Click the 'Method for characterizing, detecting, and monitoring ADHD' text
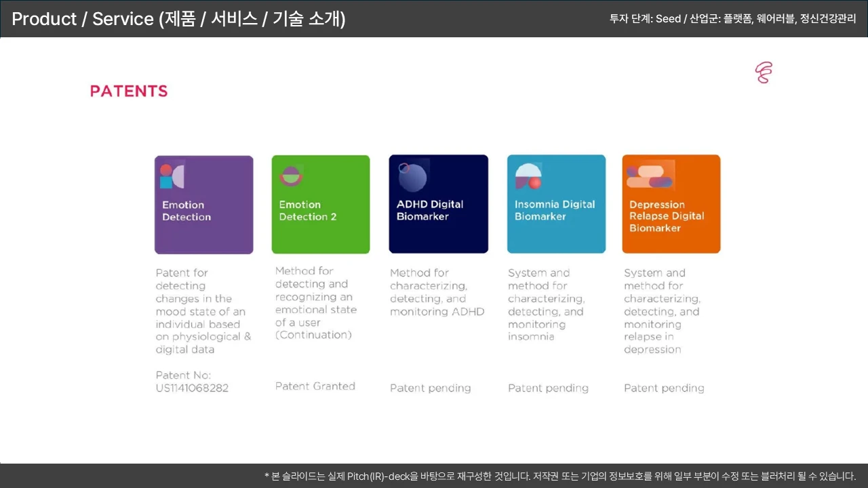This screenshot has height=488, width=868. (437, 292)
